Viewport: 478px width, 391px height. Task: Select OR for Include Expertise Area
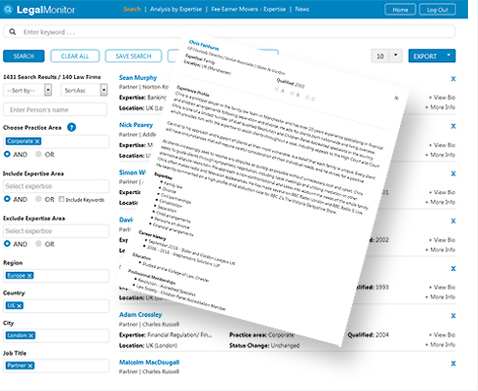click(39, 199)
